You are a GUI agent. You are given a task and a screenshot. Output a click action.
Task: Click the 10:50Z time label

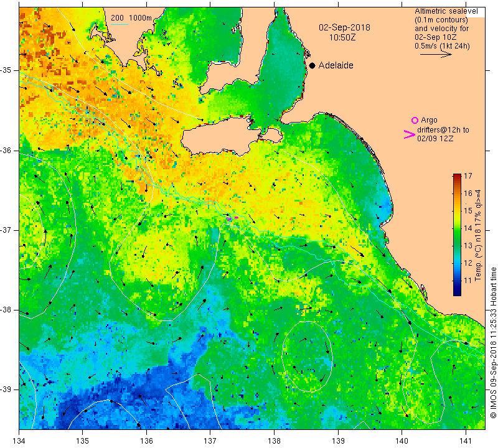coord(342,37)
